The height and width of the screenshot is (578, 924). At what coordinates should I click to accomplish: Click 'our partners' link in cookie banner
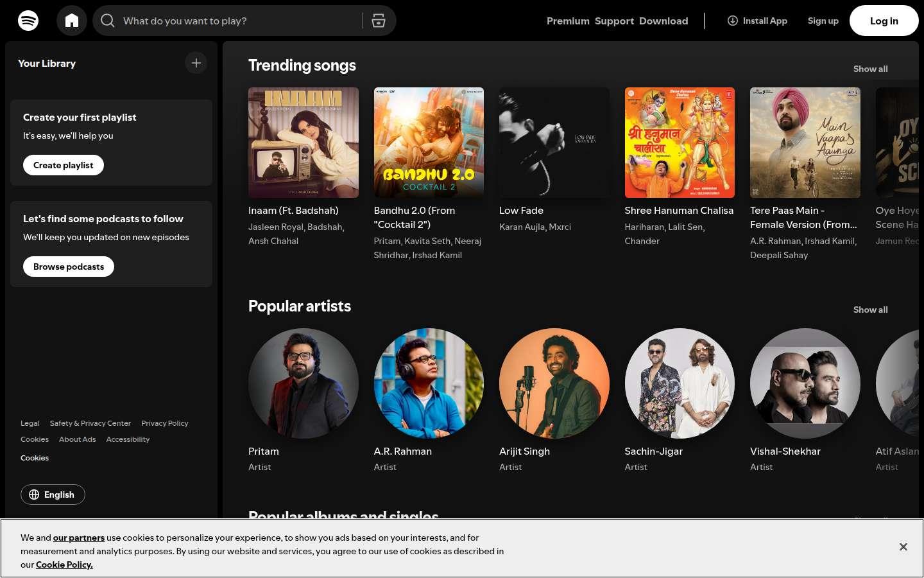pyautogui.click(x=79, y=538)
